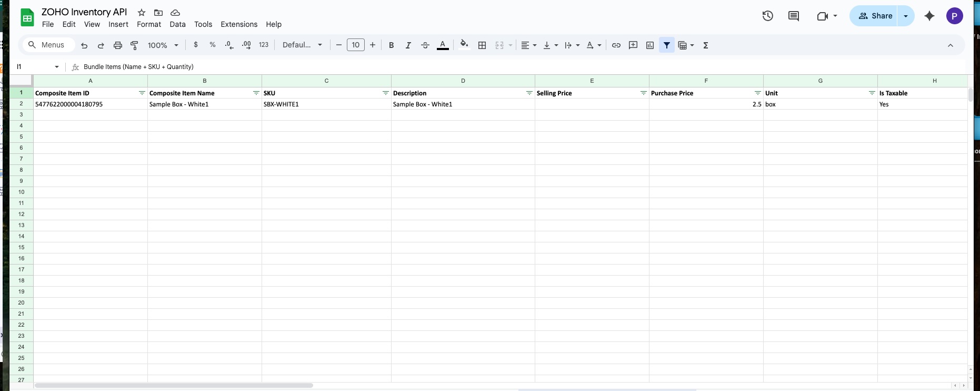This screenshot has width=980, height=391.
Task: Open the Edit menu
Action: [69, 24]
